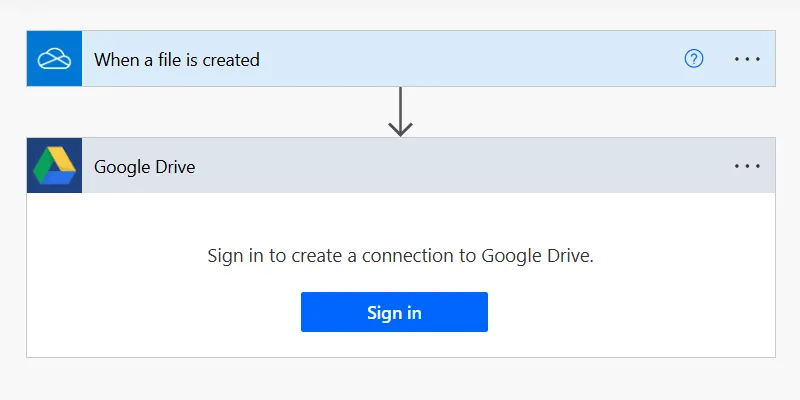Select the "When a file is created" title
800x400 pixels.
(x=177, y=60)
